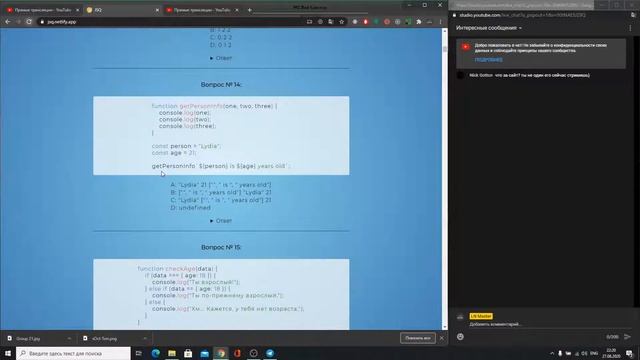Open the clock and date flyout
The height and width of the screenshot is (360, 640).
(611, 353)
